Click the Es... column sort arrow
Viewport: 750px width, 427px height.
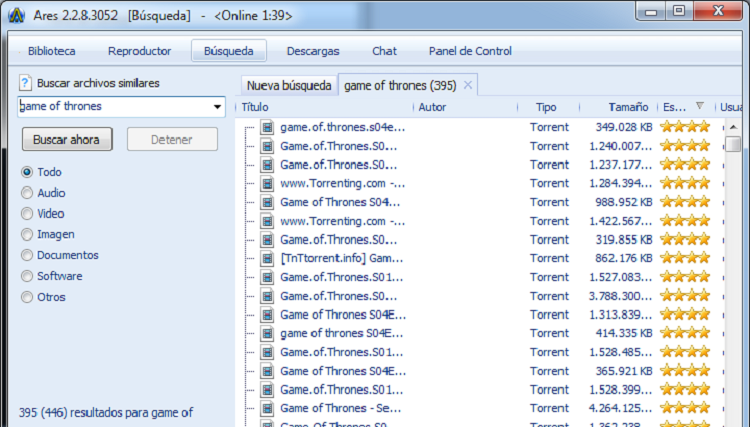(700, 107)
